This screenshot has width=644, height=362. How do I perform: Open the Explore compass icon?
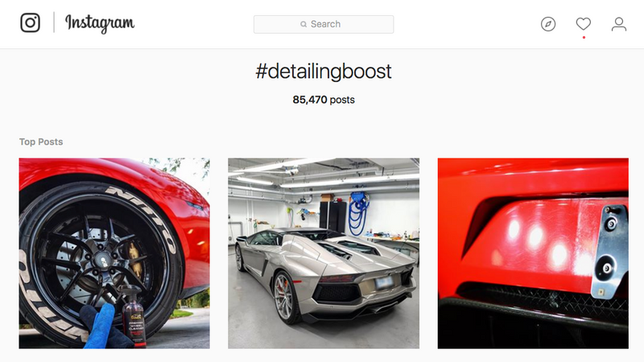(x=548, y=24)
